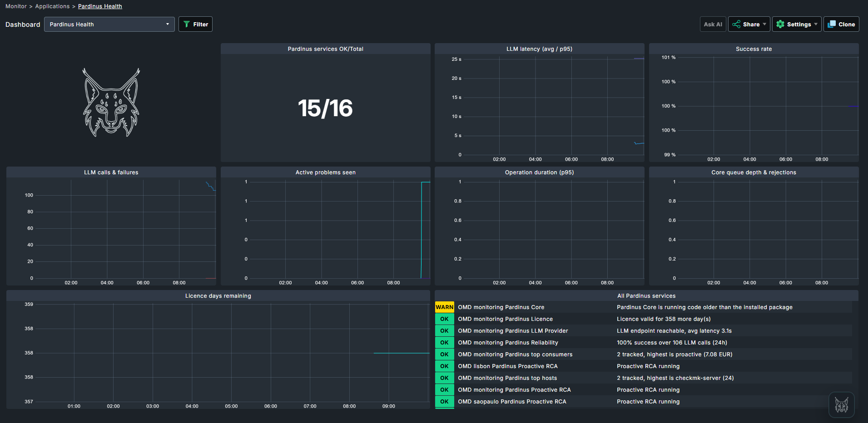The width and height of the screenshot is (868, 423).
Task: Click the OK badge for Pardinus Licence
Action: point(444,319)
